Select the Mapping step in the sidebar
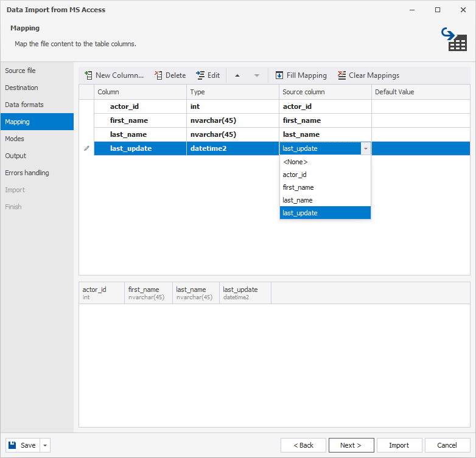This screenshot has width=476, height=458. pyautogui.click(x=37, y=122)
